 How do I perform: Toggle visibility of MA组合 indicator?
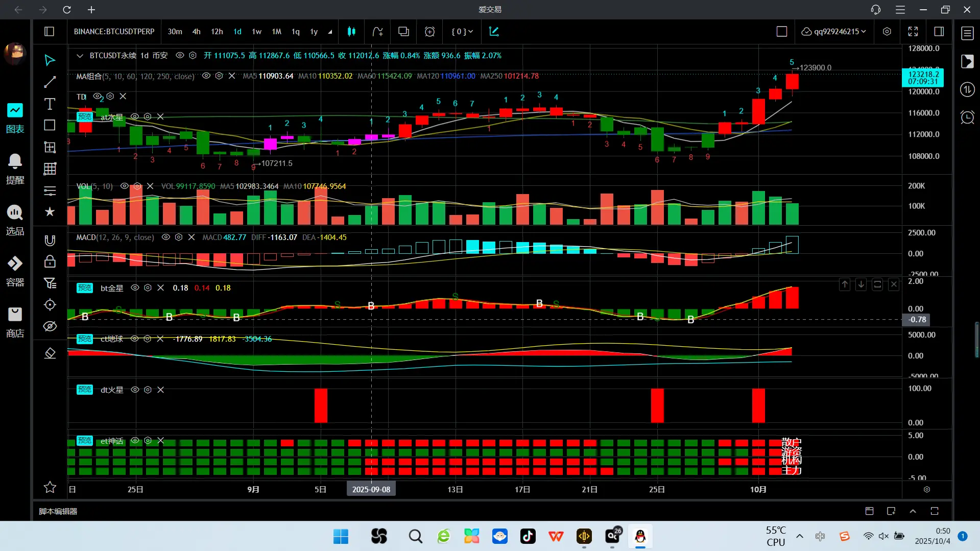point(206,76)
